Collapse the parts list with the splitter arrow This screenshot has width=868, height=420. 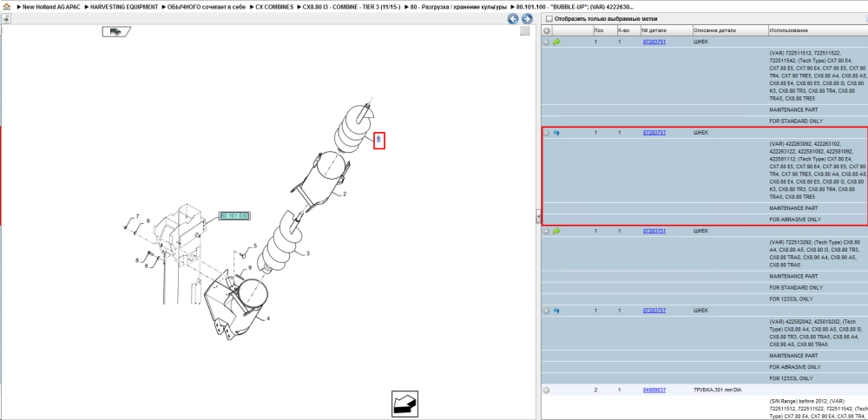pyautogui.click(x=538, y=216)
